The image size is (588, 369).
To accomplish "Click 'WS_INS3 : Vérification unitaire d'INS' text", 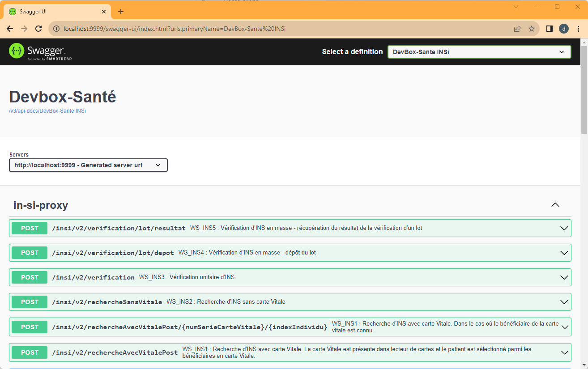I will 187,277.
